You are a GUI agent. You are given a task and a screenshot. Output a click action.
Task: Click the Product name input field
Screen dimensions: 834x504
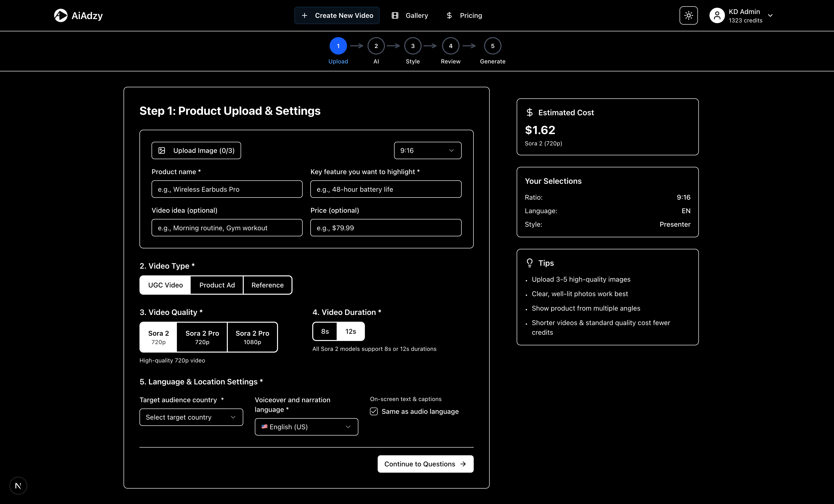[226, 189]
